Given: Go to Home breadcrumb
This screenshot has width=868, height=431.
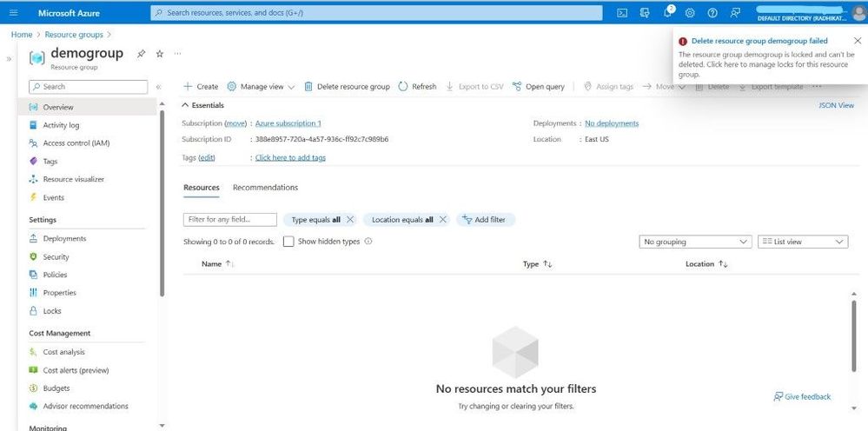Looking at the screenshot, I should pos(22,34).
